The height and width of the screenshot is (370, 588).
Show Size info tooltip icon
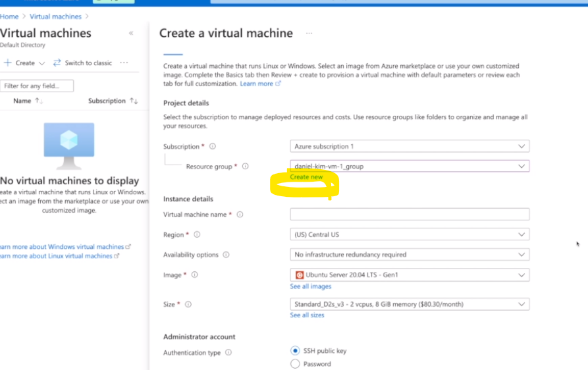[x=188, y=304]
